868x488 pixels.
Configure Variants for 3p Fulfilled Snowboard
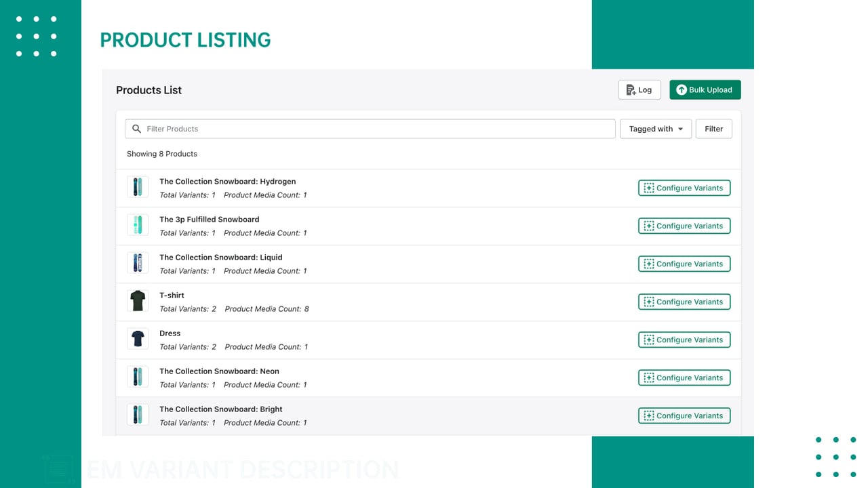[684, 226]
